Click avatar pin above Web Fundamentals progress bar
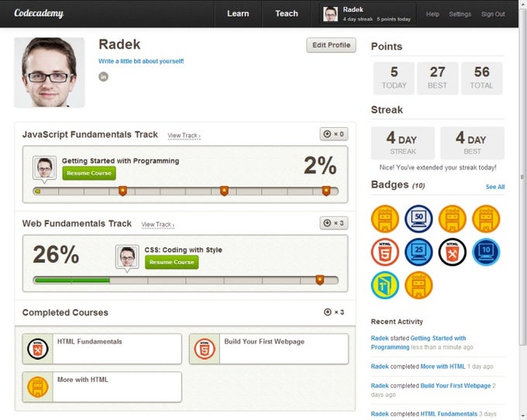This screenshot has height=420, width=527. point(127,258)
